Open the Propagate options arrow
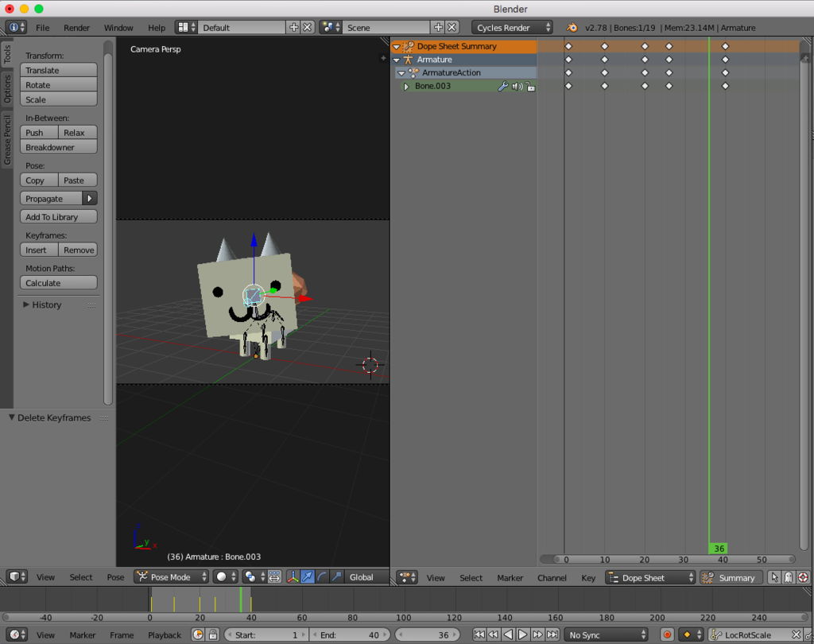The height and width of the screenshot is (644, 814). click(x=90, y=199)
